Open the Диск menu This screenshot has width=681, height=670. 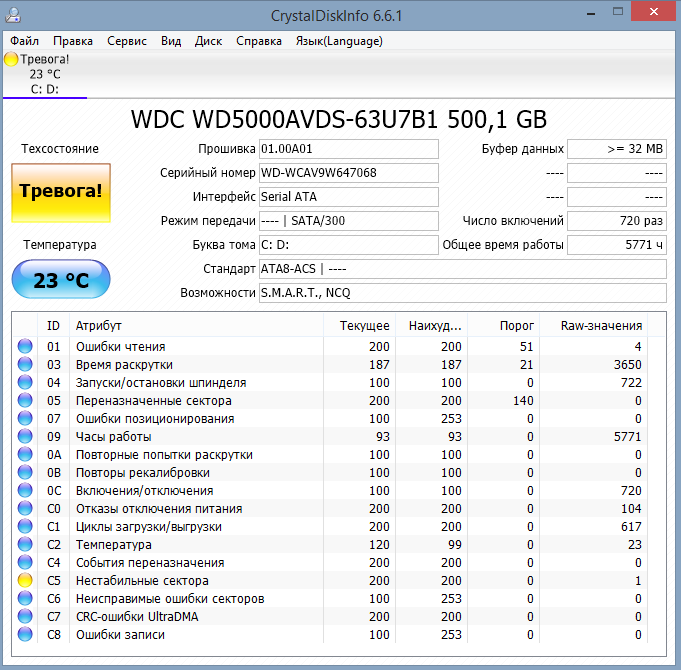click(x=208, y=41)
